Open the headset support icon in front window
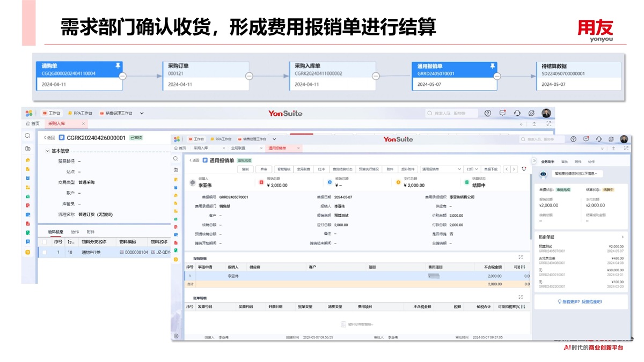Screen dimensions: 644x362 coord(598,139)
